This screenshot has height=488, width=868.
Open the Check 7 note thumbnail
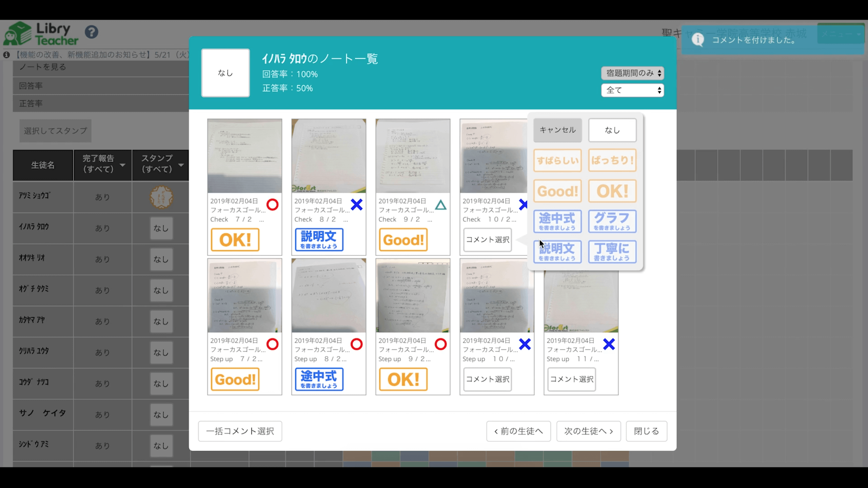point(244,156)
